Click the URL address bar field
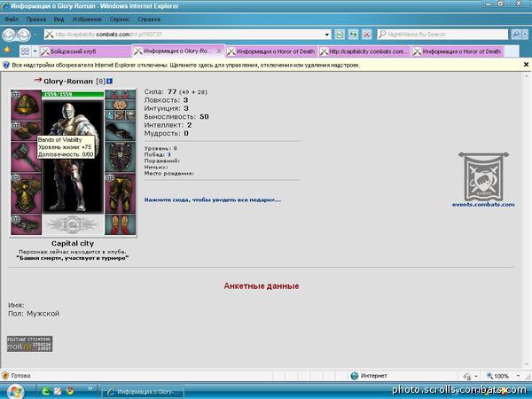The height and width of the screenshot is (399, 532). click(x=188, y=35)
